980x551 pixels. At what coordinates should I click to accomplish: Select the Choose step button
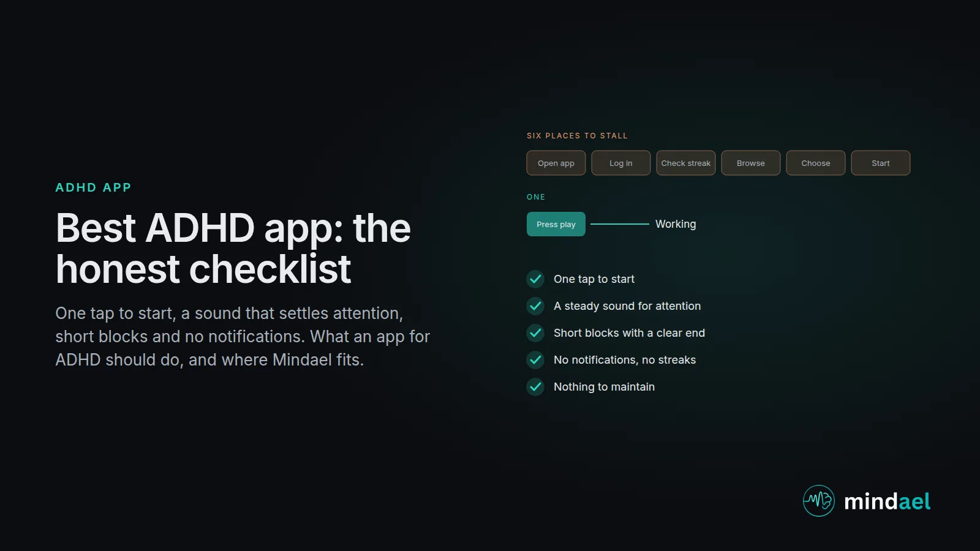[x=816, y=163]
